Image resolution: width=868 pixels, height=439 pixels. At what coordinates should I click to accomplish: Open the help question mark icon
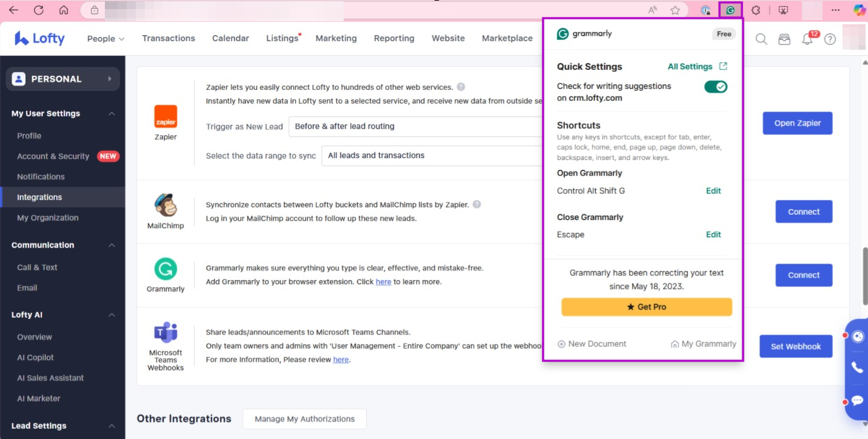click(x=830, y=39)
